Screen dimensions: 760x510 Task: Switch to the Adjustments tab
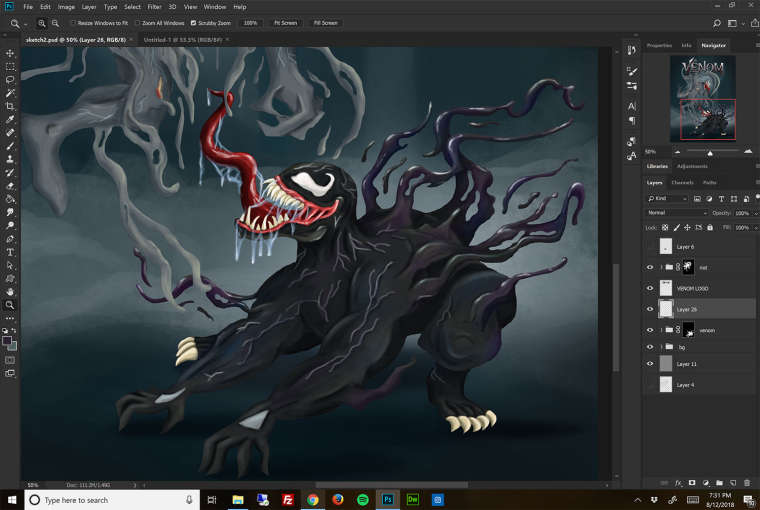(692, 166)
